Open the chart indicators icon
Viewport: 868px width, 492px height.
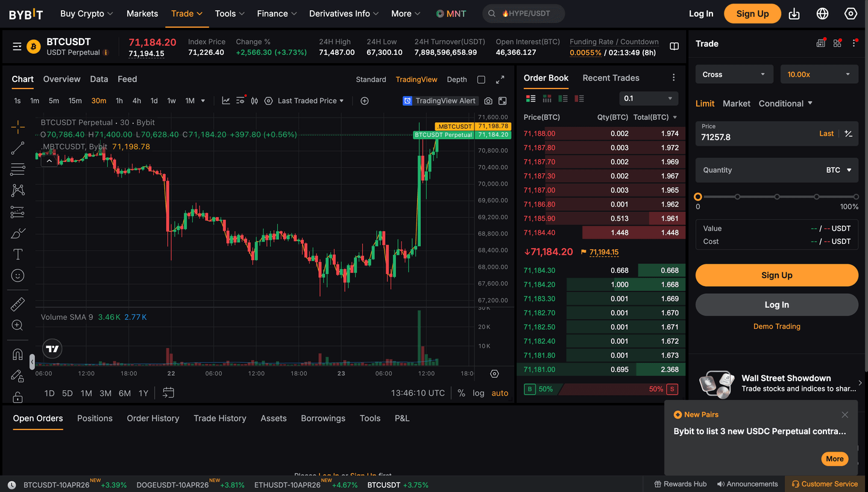coord(226,101)
